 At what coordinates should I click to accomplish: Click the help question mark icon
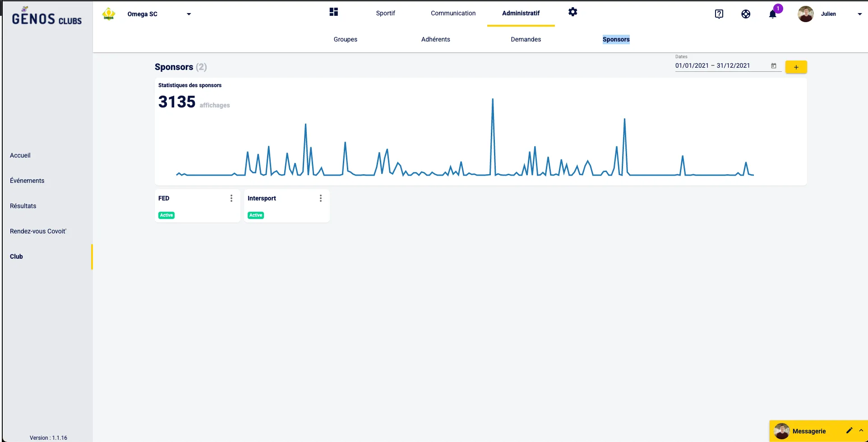coord(719,14)
